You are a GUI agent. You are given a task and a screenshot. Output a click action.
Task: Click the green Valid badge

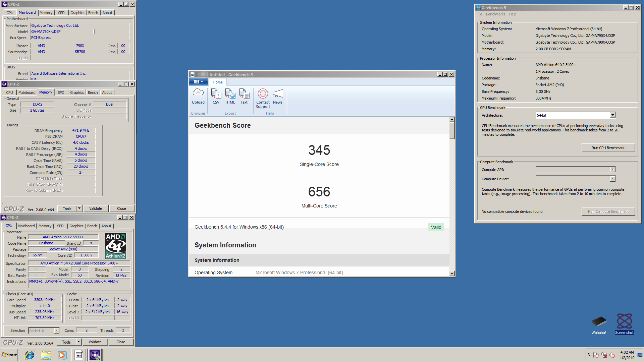click(436, 227)
